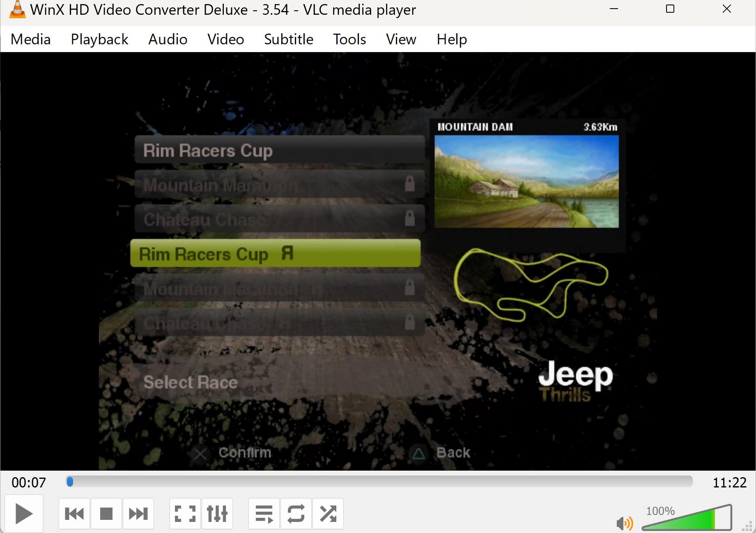Open the Audio menu
Image resolution: width=756 pixels, height=533 pixels.
point(168,39)
